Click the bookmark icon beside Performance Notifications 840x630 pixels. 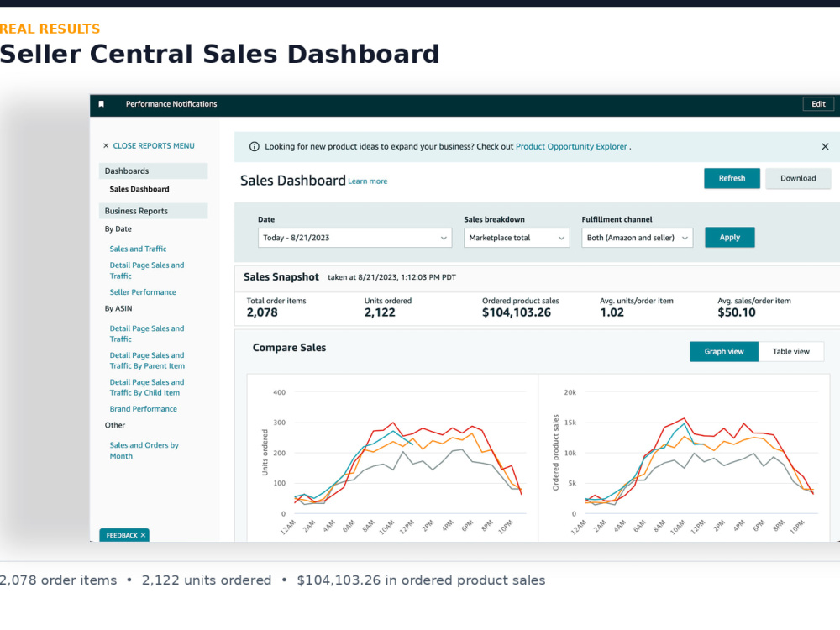102,104
